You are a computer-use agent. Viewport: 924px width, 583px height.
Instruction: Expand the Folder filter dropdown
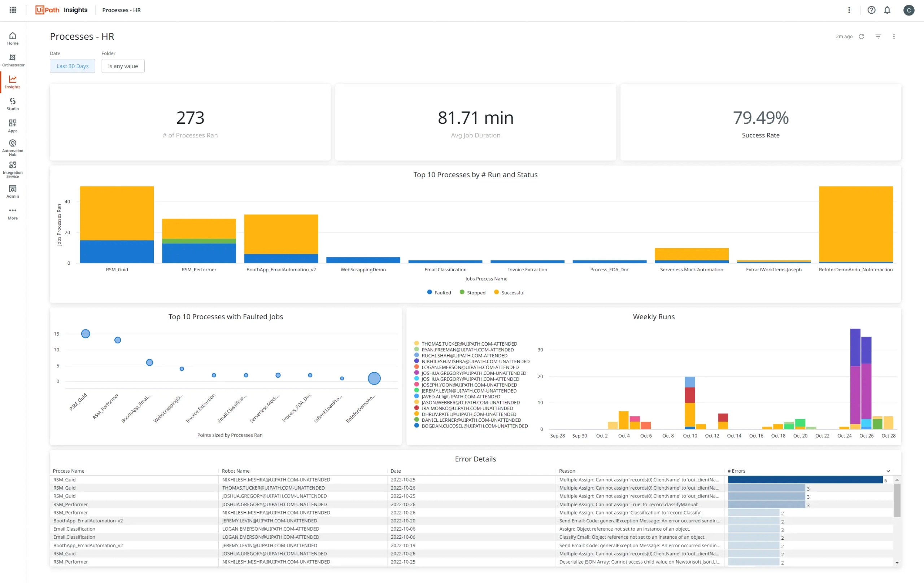(123, 66)
